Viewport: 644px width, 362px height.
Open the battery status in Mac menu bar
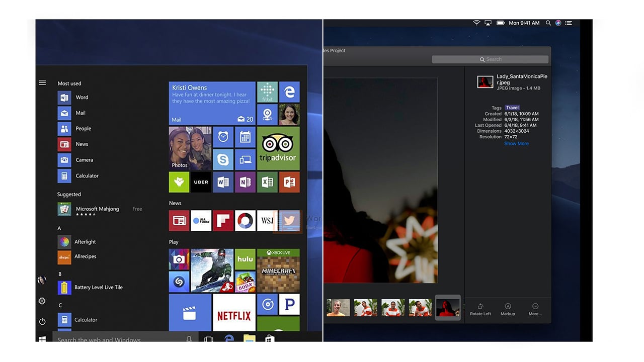(501, 23)
